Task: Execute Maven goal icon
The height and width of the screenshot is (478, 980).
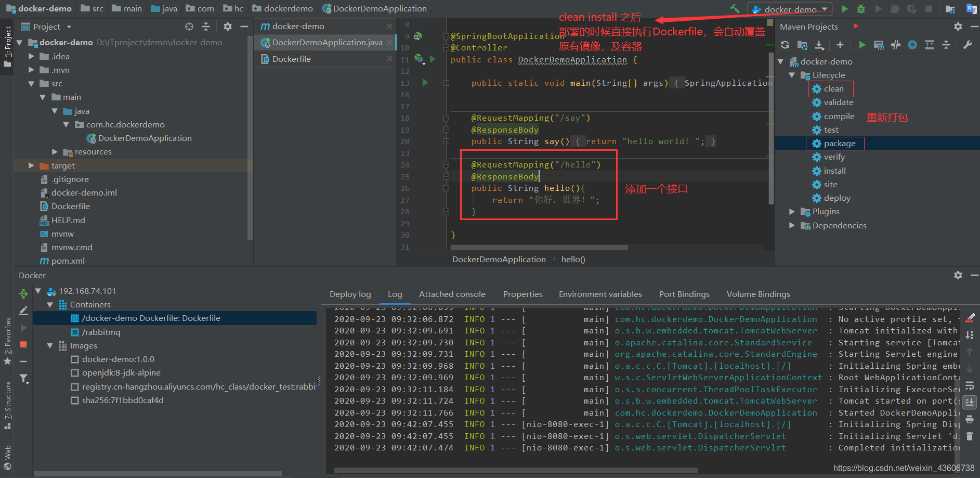Action: [879, 45]
